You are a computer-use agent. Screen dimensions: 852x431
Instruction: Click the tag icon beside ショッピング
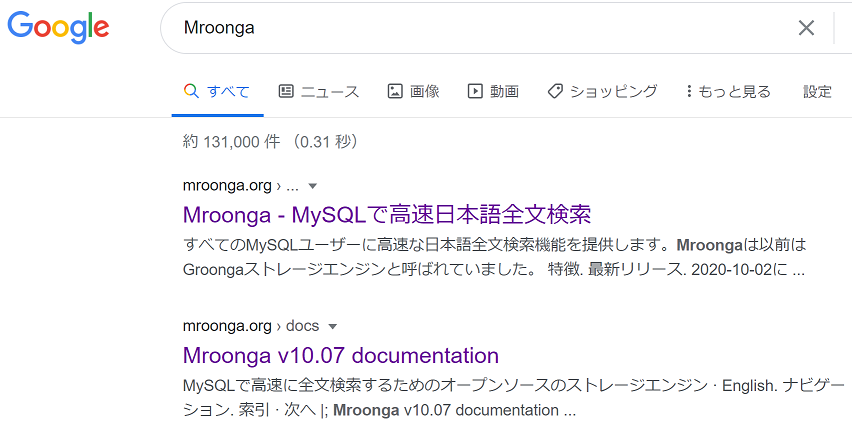pos(555,91)
